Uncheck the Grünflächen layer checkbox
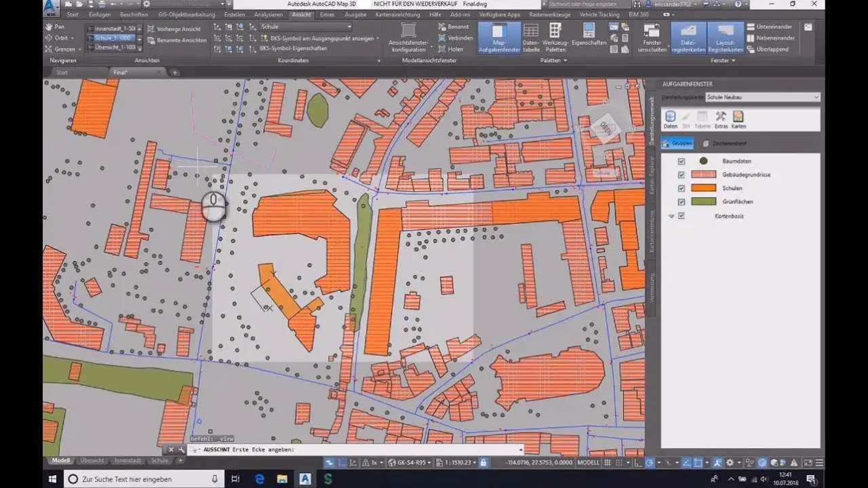The height and width of the screenshot is (488, 868). pos(682,202)
